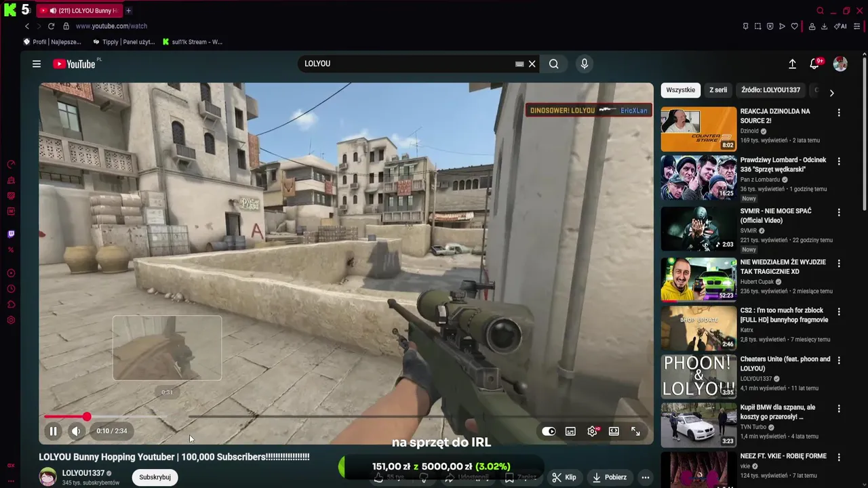Create a clip with Klip button

tap(564, 477)
